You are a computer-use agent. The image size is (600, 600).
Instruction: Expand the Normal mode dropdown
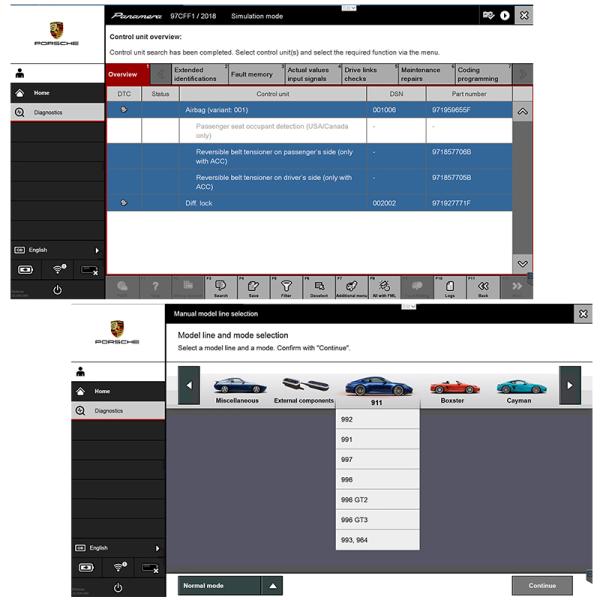(272, 585)
